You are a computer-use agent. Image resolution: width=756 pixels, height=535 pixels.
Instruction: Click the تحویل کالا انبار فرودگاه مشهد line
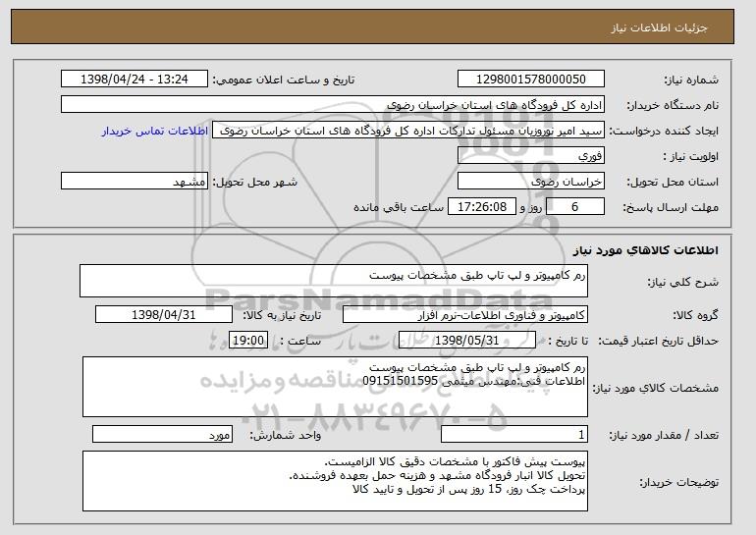coord(437,476)
